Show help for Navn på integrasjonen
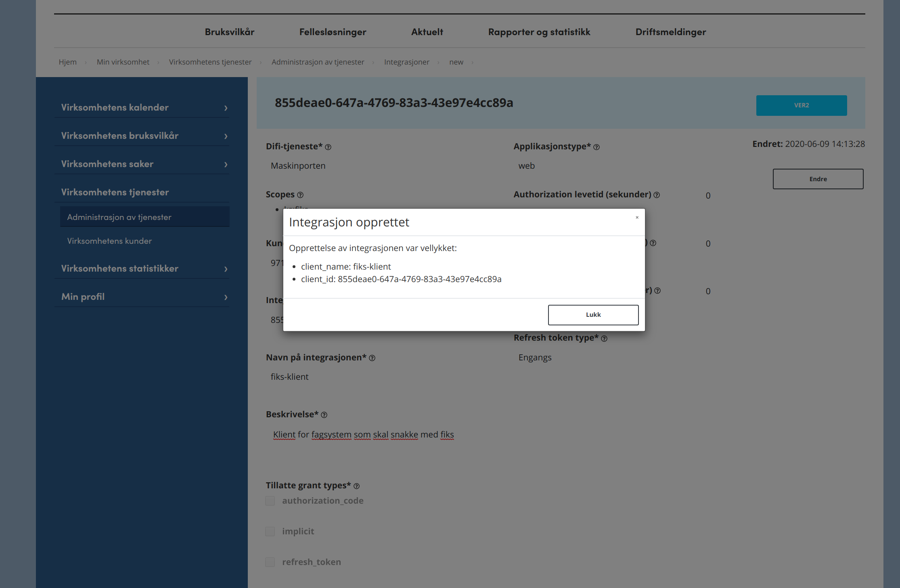900x588 pixels. point(372,358)
